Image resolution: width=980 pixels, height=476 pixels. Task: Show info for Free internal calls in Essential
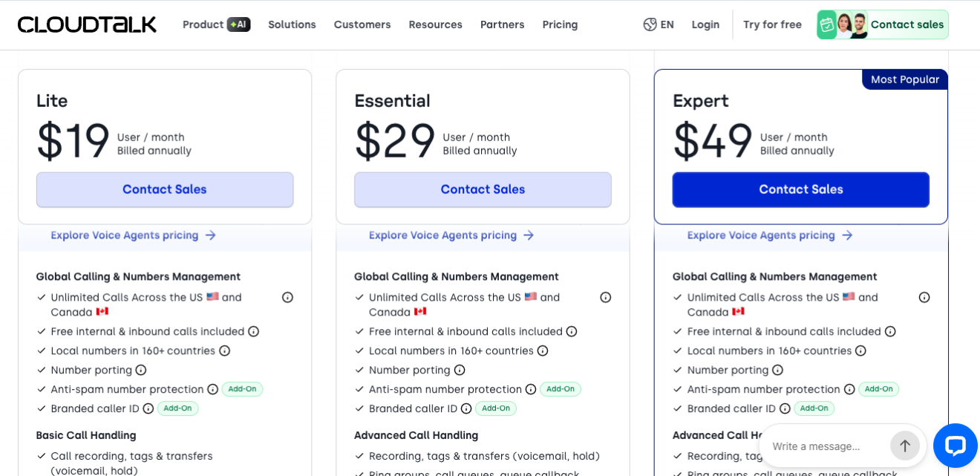(x=572, y=331)
